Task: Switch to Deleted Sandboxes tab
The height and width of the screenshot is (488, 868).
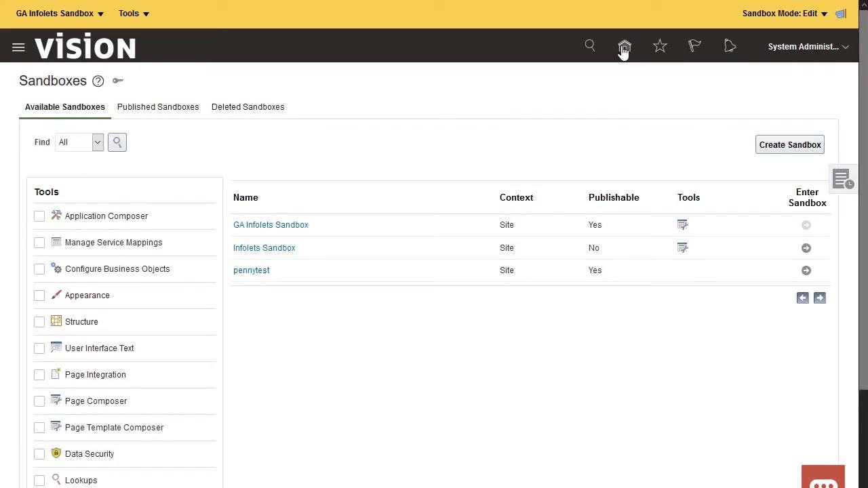Action: click(248, 107)
